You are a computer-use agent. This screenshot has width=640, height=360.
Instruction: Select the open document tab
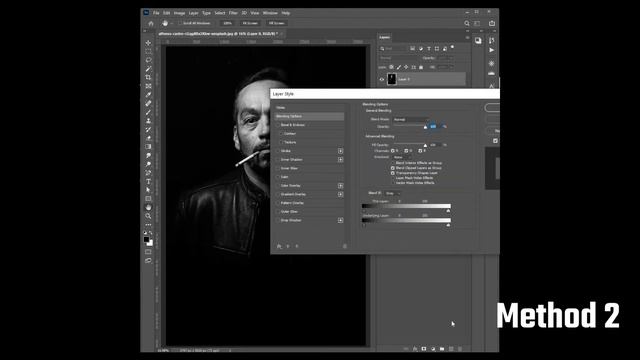coord(218,34)
